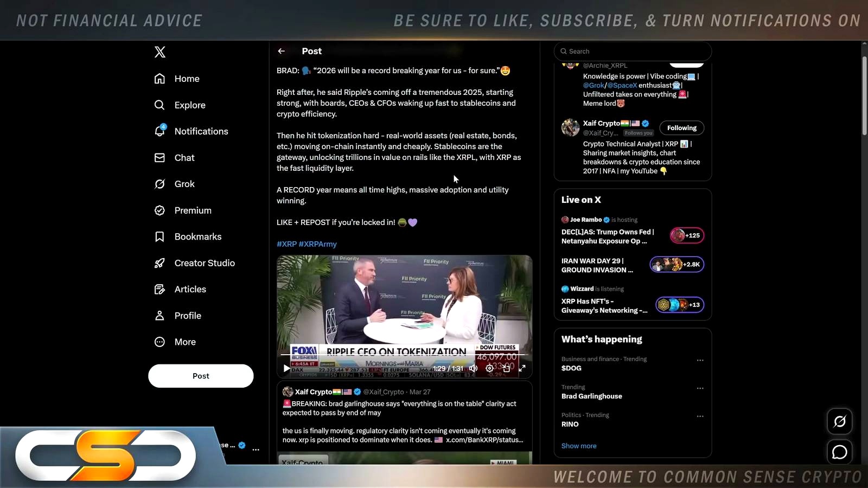Open Xaif Crypto's name in suggestions panel
Screen dimensions: 868x488
point(602,123)
